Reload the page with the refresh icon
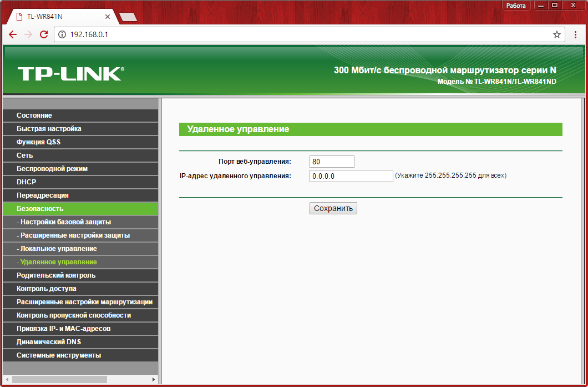The width and height of the screenshot is (588, 387). coord(44,34)
